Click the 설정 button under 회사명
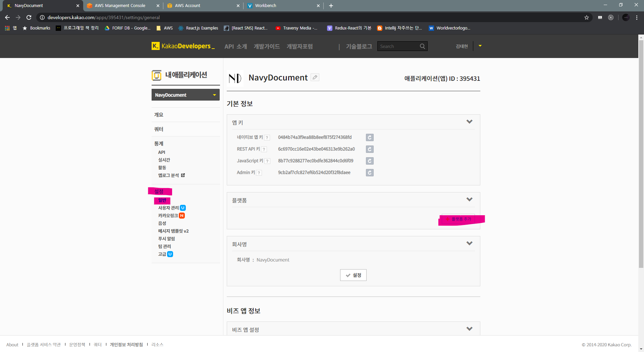The height and width of the screenshot is (352, 644). [353, 275]
